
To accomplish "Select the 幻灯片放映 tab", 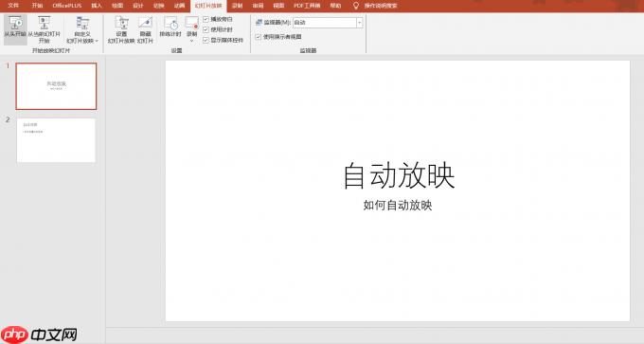I will pyautogui.click(x=208, y=7).
